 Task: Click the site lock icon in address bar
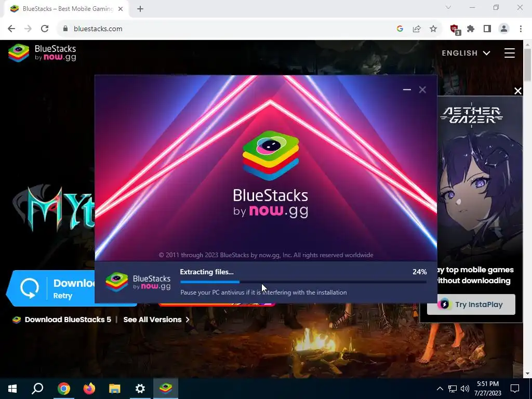click(x=65, y=29)
